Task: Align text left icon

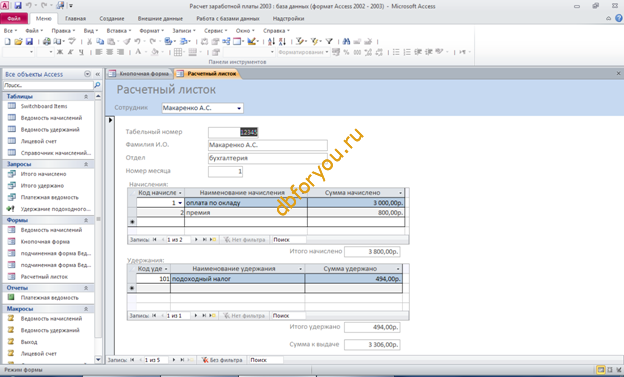Action: pos(99,52)
